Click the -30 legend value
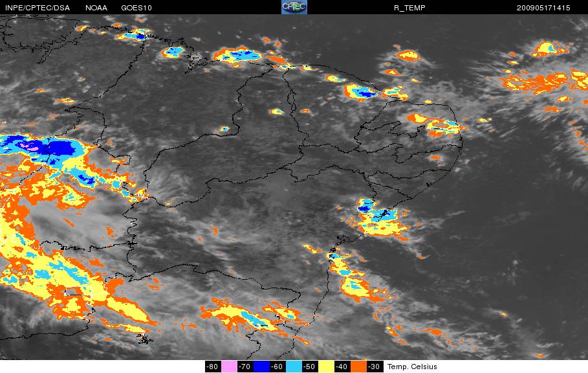The image size is (588, 373). point(375,367)
